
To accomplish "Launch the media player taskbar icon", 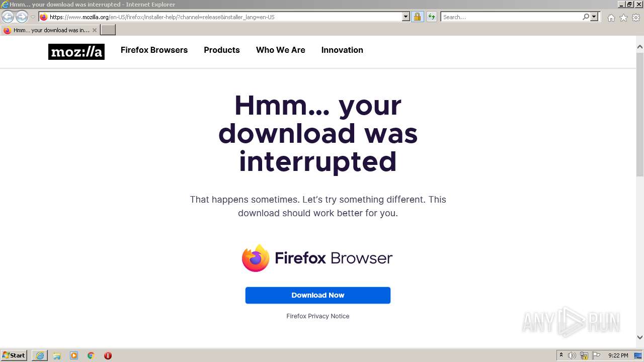I will coord(74,355).
